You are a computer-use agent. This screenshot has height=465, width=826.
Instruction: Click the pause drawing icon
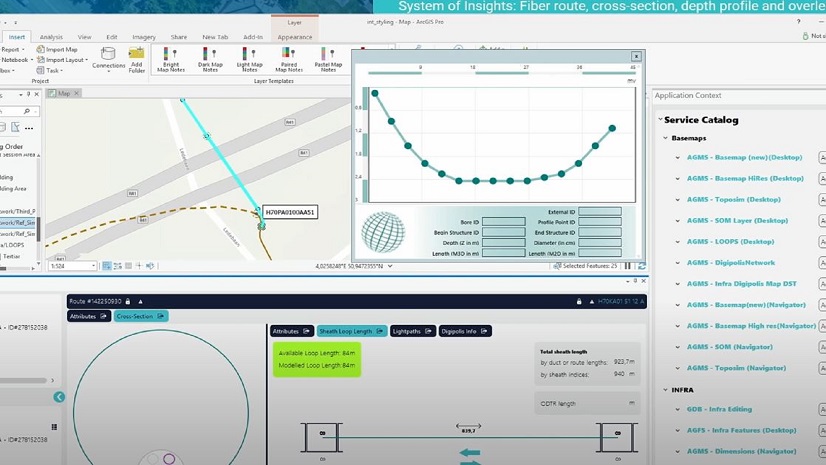pyautogui.click(x=627, y=266)
